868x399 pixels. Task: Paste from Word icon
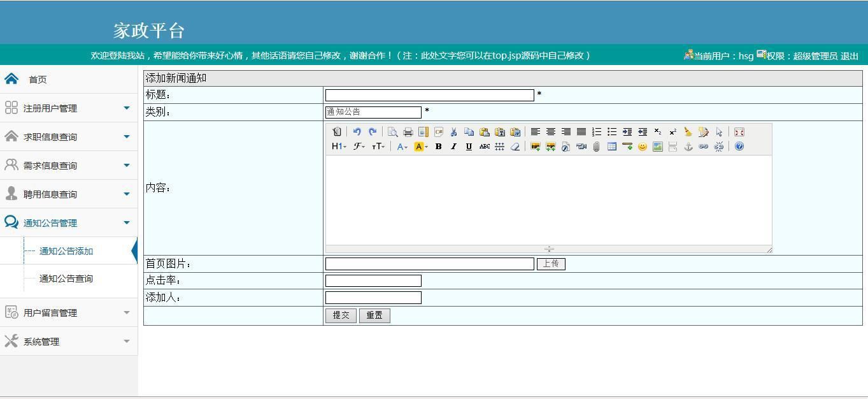pos(515,132)
